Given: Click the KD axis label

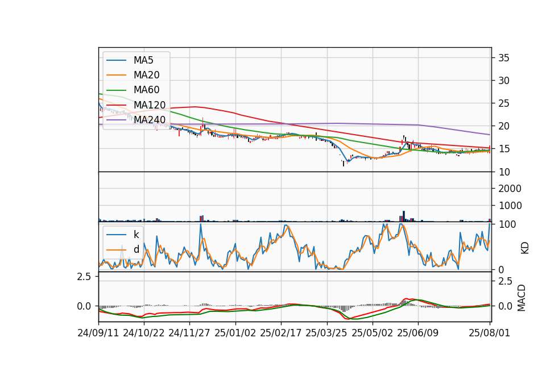Looking at the screenshot, I should (525, 248).
